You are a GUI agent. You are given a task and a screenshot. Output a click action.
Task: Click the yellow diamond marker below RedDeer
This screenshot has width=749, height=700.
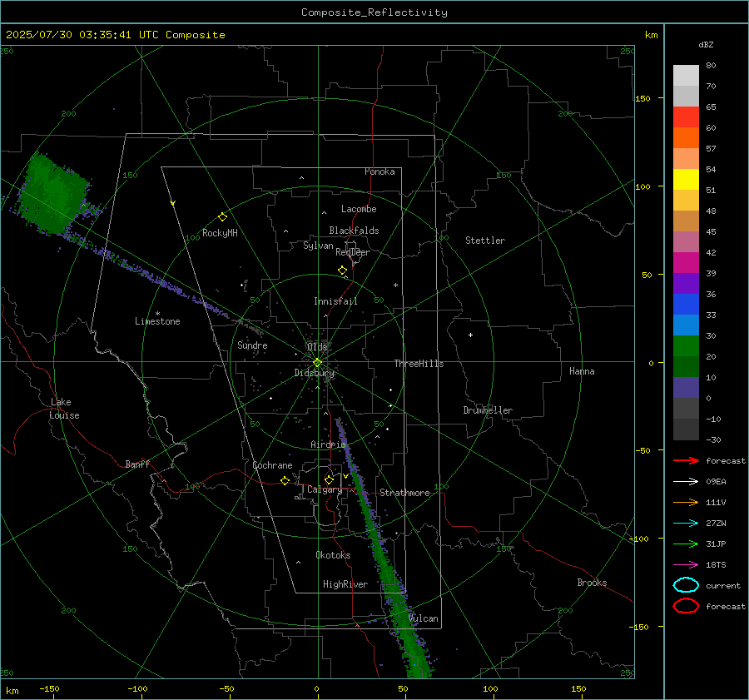[x=342, y=271]
